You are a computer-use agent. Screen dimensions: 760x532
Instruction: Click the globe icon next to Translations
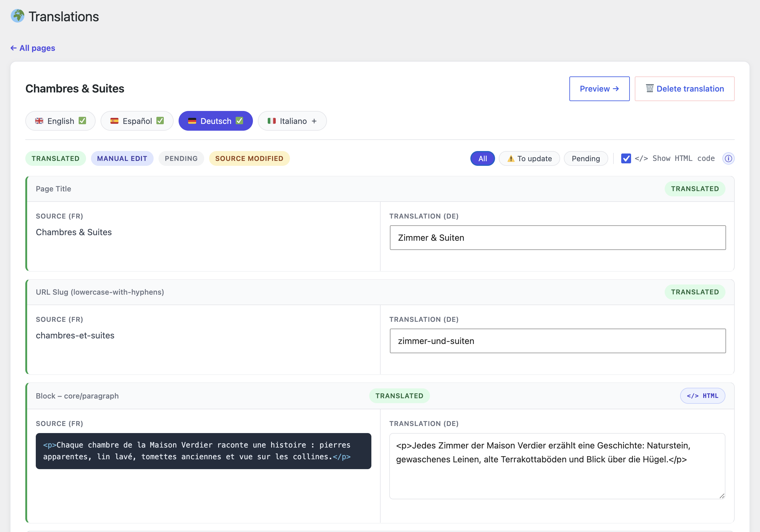click(x=18, y=16)
